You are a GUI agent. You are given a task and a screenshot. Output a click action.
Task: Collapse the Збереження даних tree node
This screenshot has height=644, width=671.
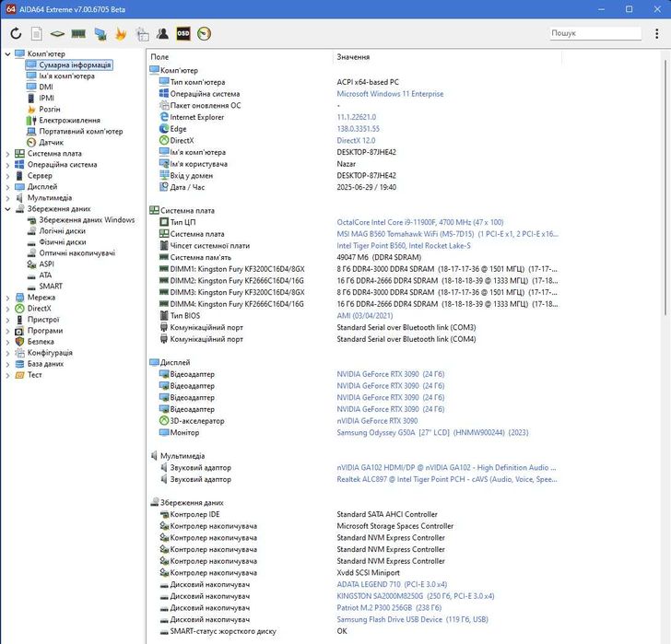pyautogui.click(x=7, y=209)
